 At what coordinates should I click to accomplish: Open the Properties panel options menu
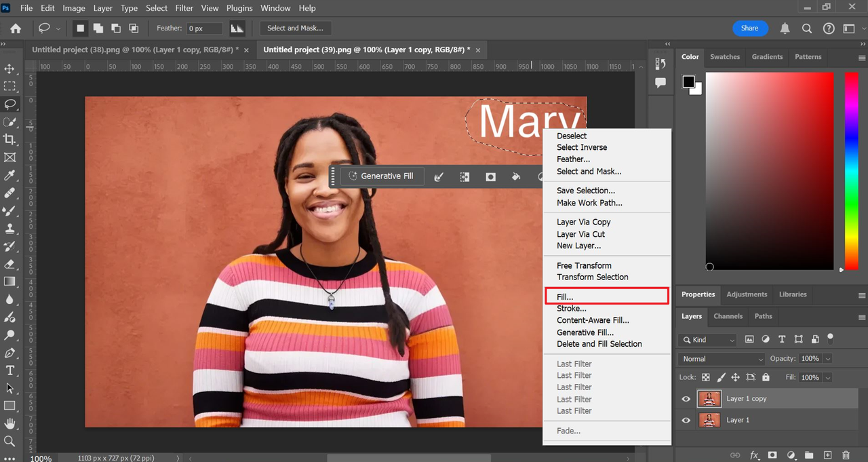pos(862,295)
